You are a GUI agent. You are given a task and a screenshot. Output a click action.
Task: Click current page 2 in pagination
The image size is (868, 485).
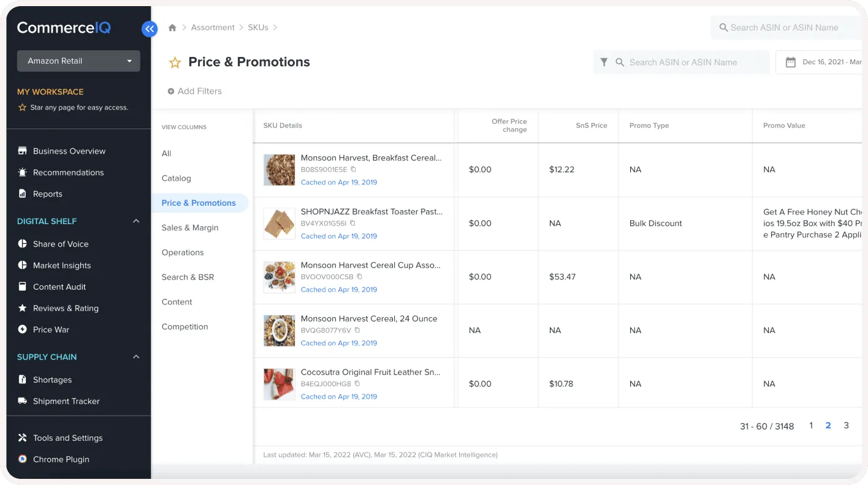coord(828,426)
